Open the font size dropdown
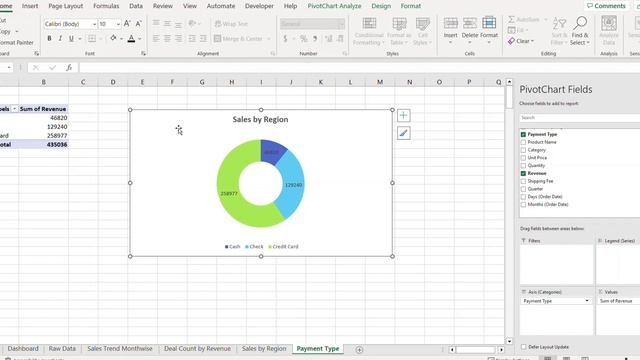 tap(118, 24)
